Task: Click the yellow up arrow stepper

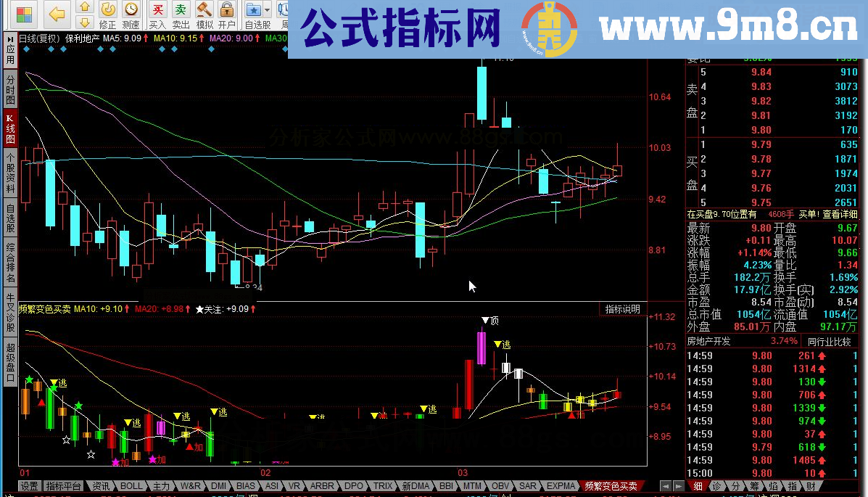Action: pos(85,7)
